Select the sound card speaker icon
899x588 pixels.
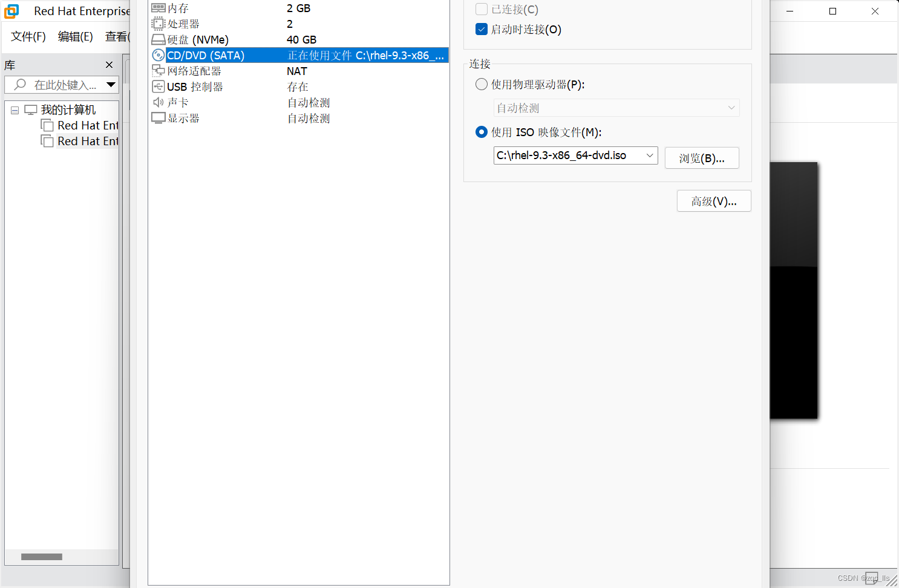[159, 102]
